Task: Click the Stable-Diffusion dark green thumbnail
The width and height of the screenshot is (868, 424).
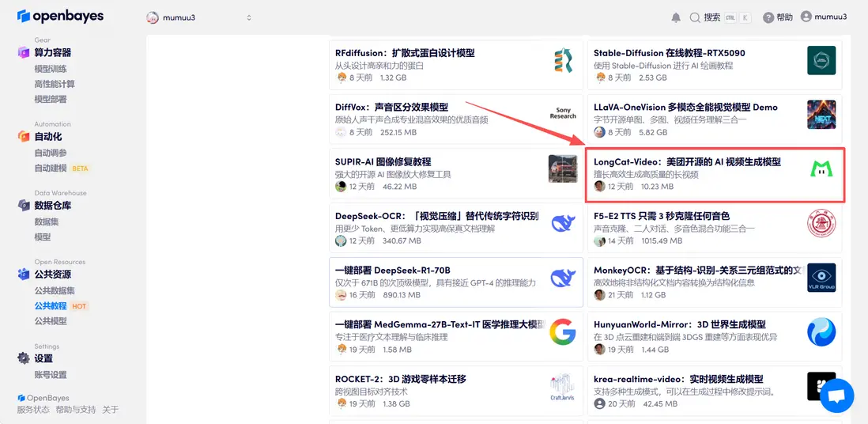Action: pyautogui.click(x=821, y=60)
